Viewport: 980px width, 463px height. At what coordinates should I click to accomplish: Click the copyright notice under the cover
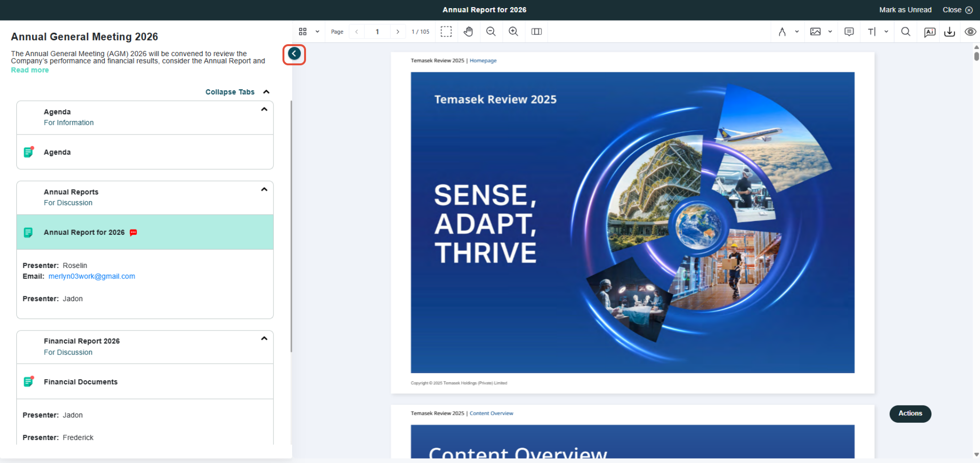(459, 383)
